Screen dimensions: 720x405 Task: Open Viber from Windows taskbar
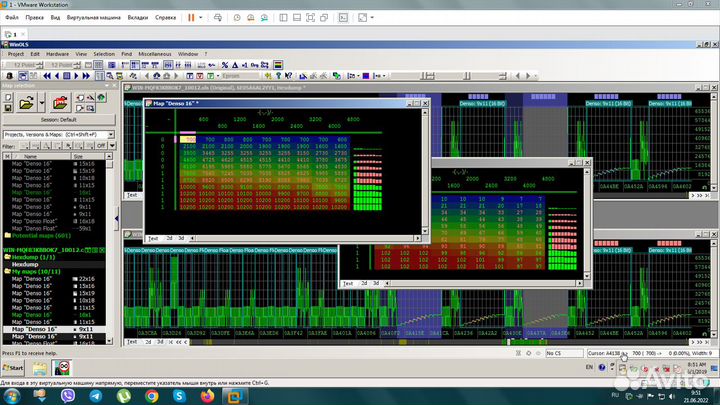[68, 395]
